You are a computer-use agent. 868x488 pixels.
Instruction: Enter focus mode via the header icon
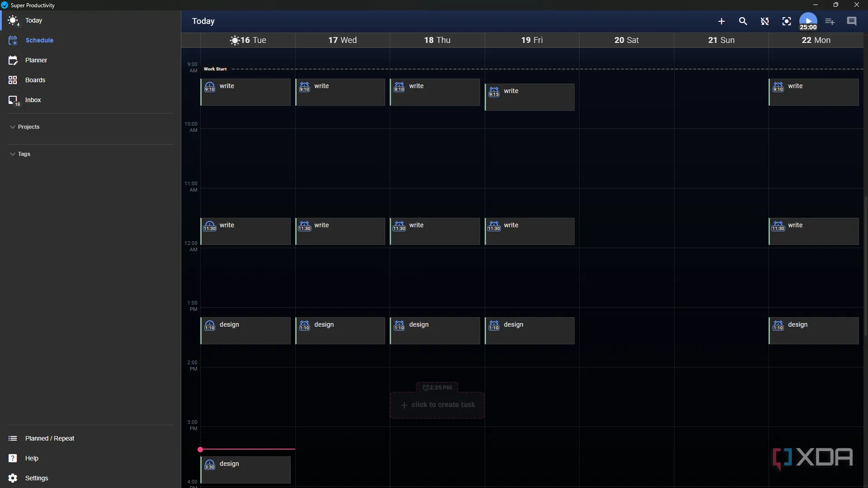786,21
